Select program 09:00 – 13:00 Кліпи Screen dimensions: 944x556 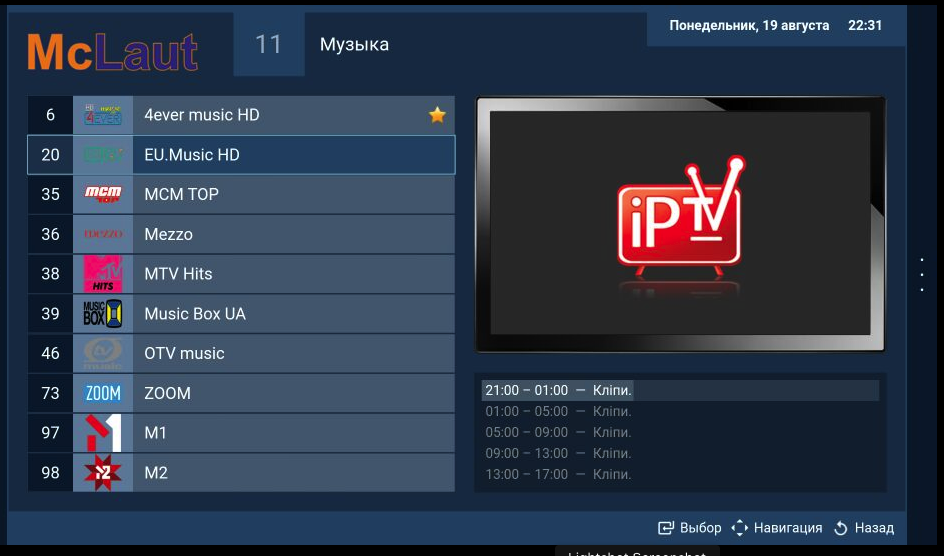click(558, 454)
